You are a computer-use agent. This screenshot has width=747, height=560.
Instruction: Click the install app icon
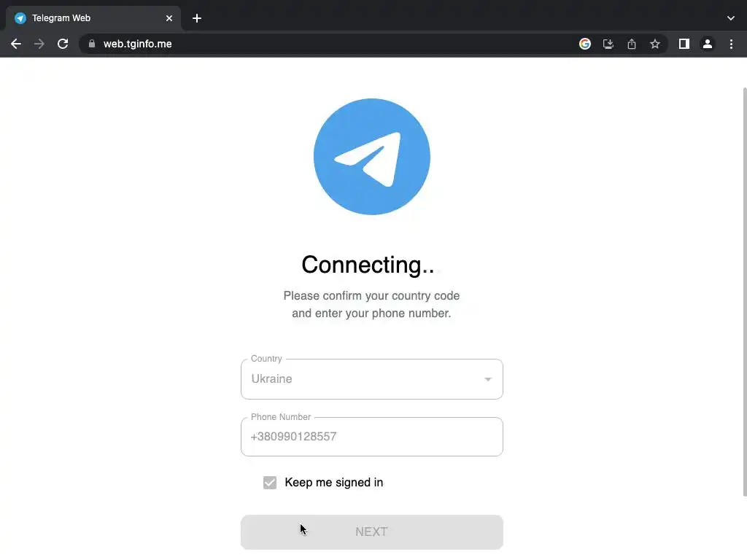point(608,44)
